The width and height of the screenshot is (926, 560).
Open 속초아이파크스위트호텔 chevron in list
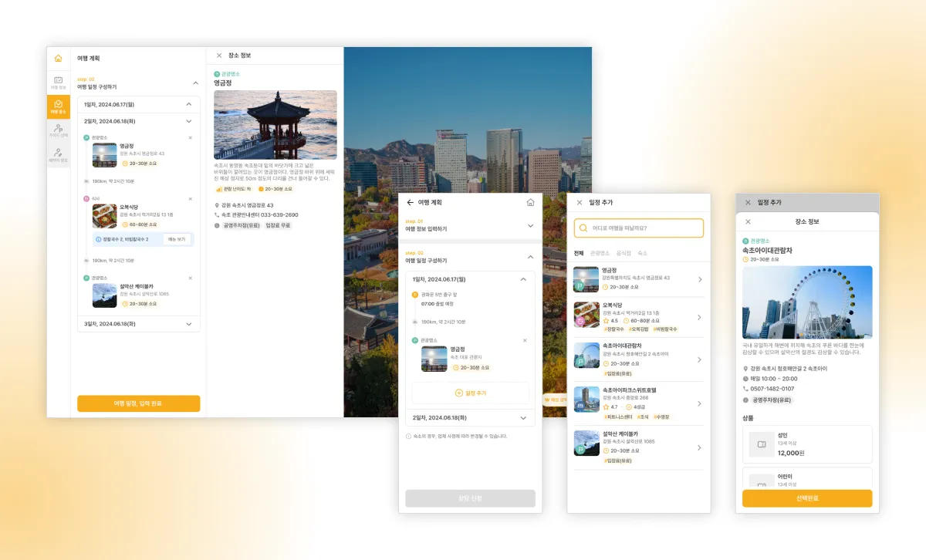699,403
